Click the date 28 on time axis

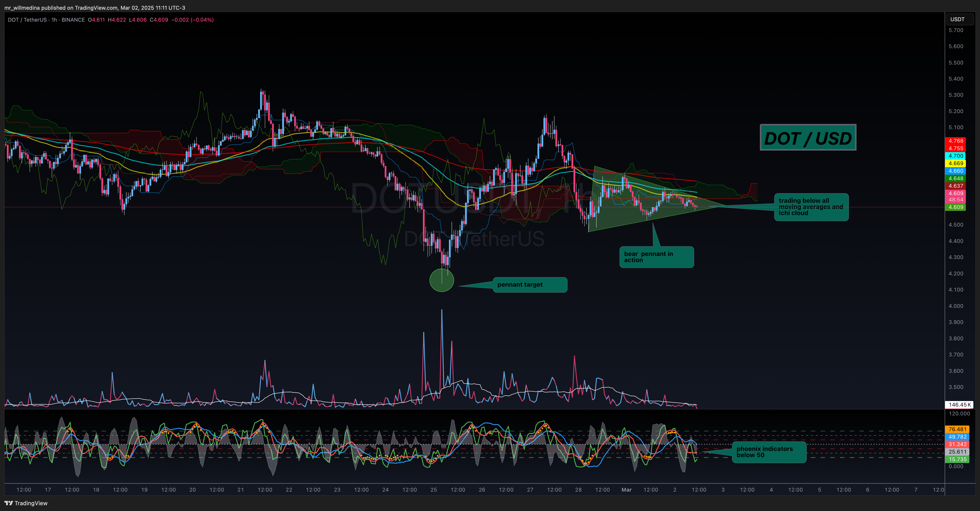(578, 490)
